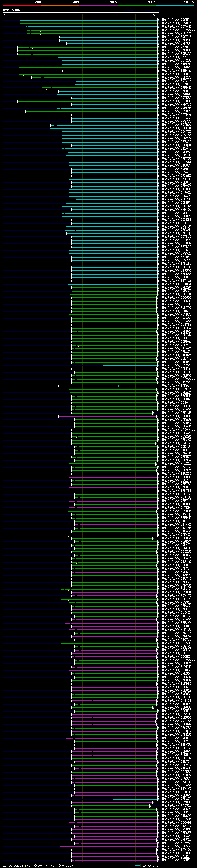
Task: Click the red 20% identity legend segment
Action: point(22,6)
